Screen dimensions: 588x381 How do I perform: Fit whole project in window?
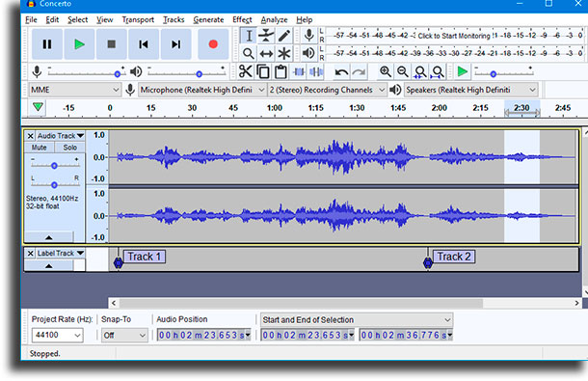438,71
